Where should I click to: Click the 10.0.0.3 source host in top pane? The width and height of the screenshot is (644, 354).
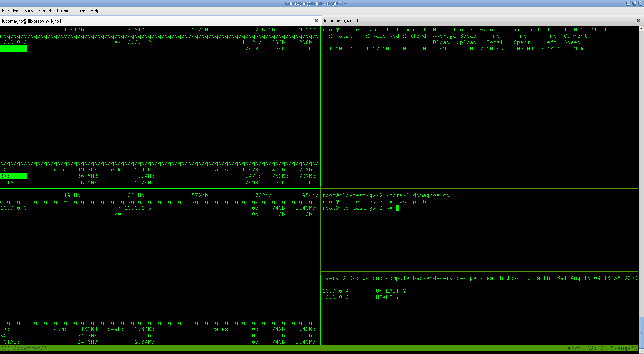(x=13, y=42)
